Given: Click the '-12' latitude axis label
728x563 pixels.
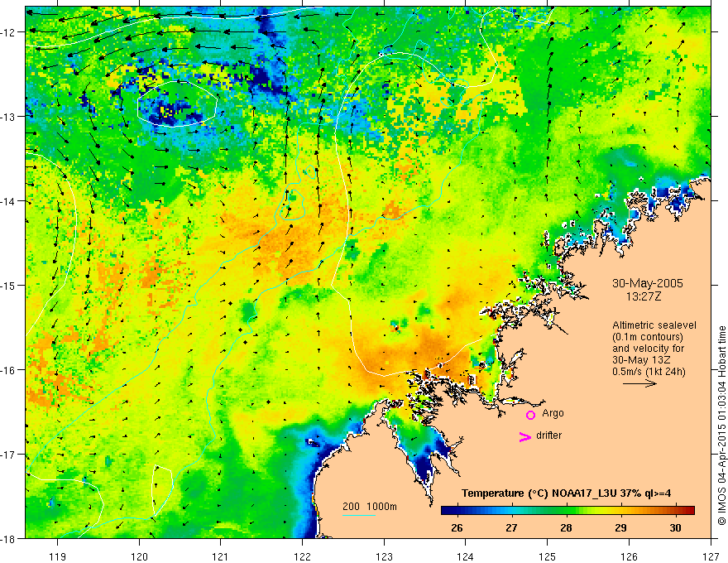Looking at the screenshot, I should (x=8, y=32).
